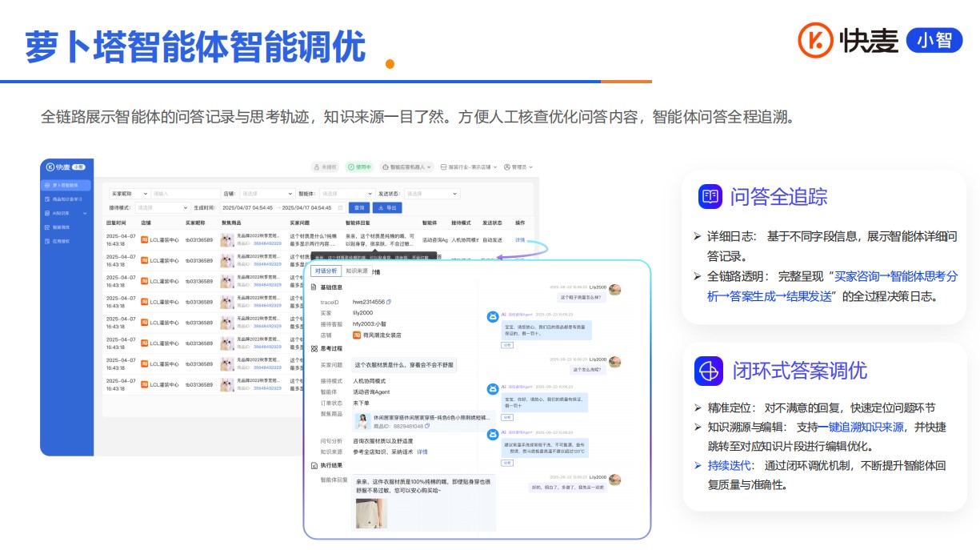Click the 未授权 status badge
The height and width of the screenshot is (550, 980).
326,167
